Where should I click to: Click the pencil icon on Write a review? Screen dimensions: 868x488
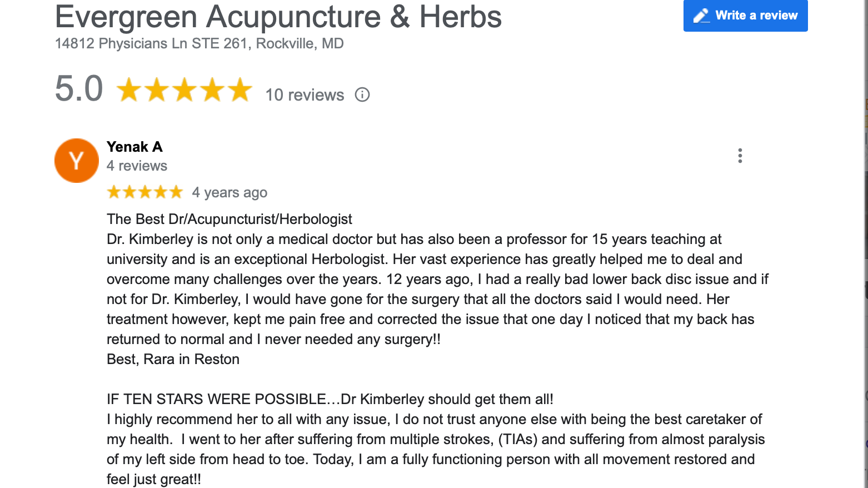[x=701, y=16]
